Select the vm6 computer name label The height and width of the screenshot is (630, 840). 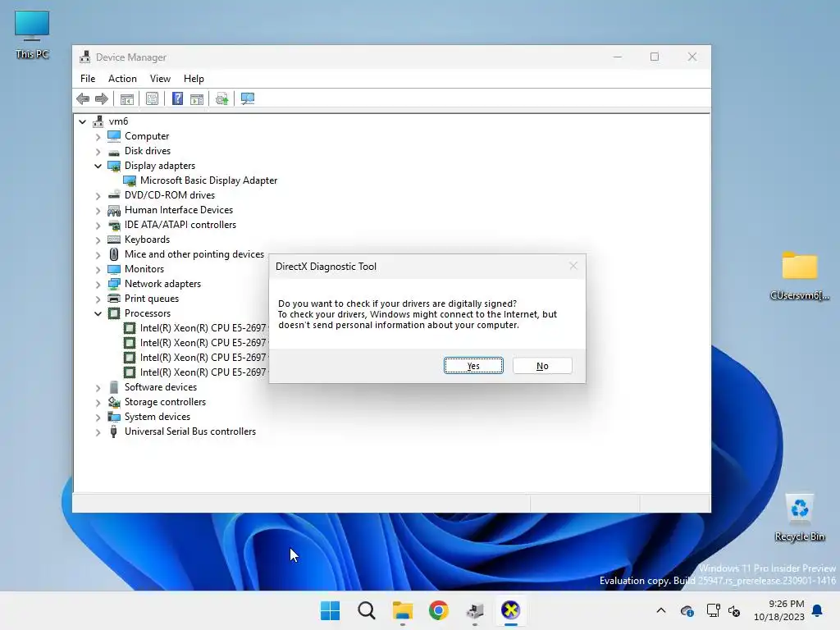point(118,121)
